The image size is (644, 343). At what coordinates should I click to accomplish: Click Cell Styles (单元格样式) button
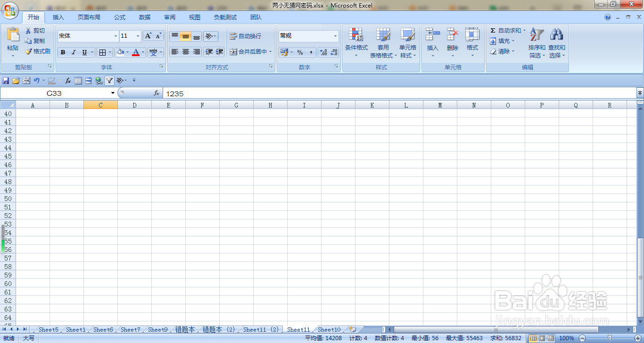[x=408, y=42]
